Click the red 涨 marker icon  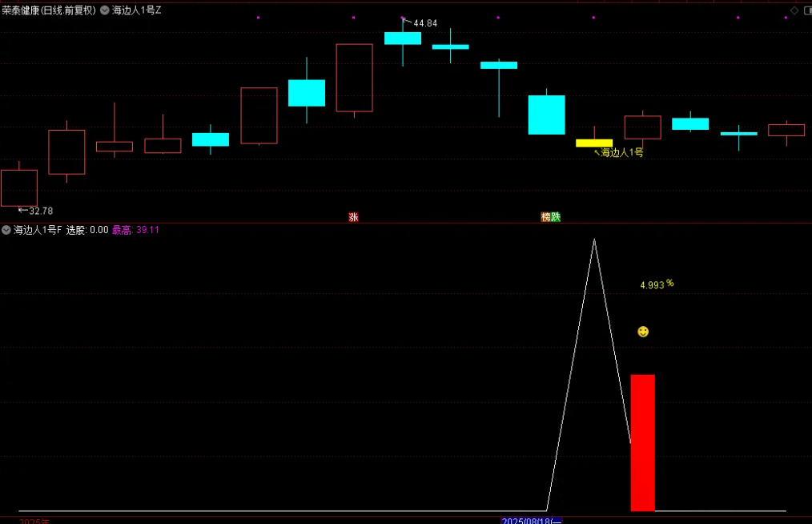(353, 217)
